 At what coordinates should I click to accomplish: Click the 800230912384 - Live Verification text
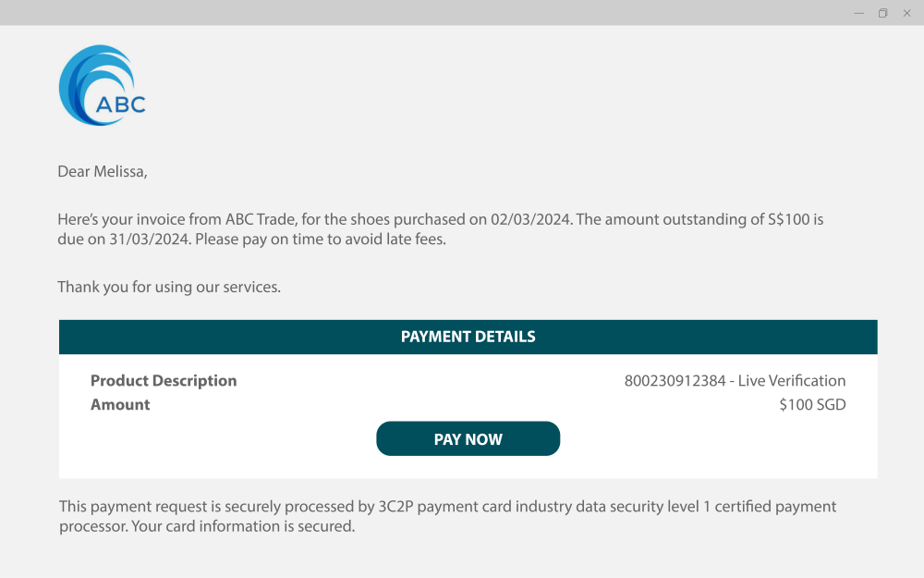(735, 381)
